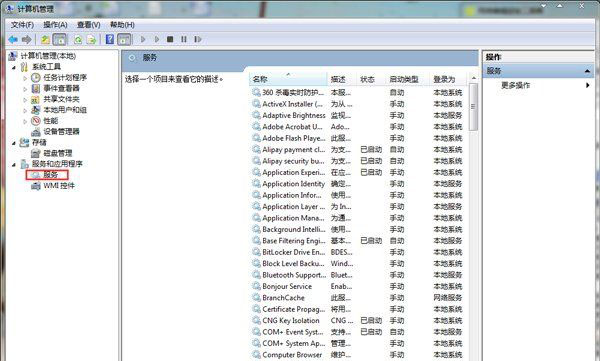600x361 pixels.
Task: Select 设备管理器 in the tree
Action: tap(61, 131)
